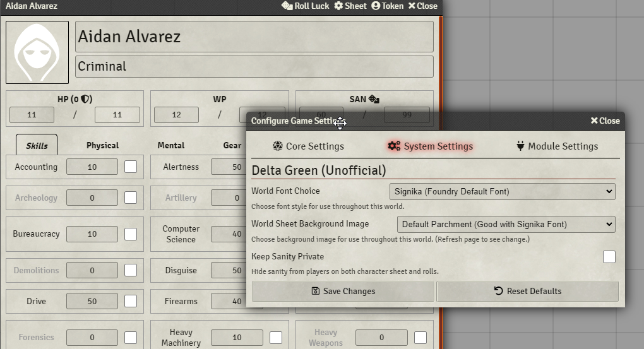This screenshot has width=644, height=349.
Task: Click the Roll Luck button label
Action: click(312, 6)
